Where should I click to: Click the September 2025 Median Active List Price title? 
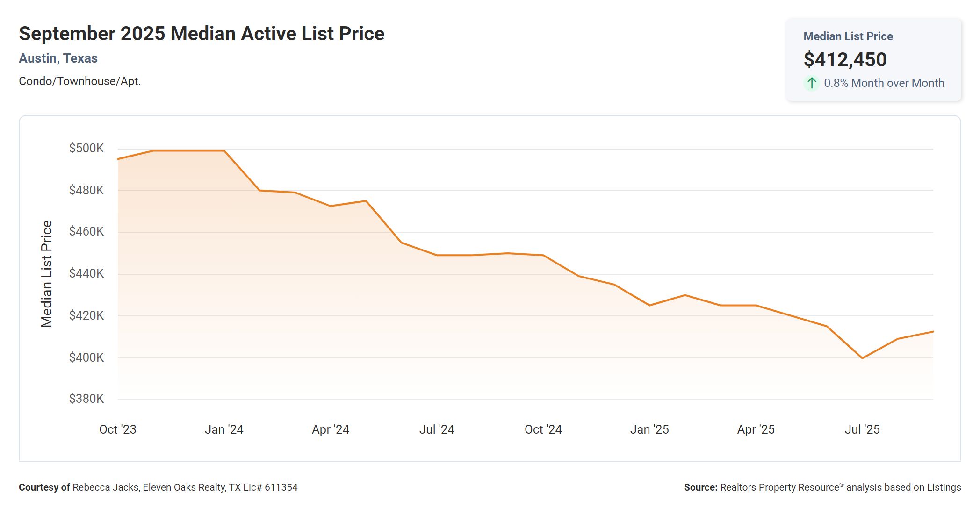tap(202, 34)
